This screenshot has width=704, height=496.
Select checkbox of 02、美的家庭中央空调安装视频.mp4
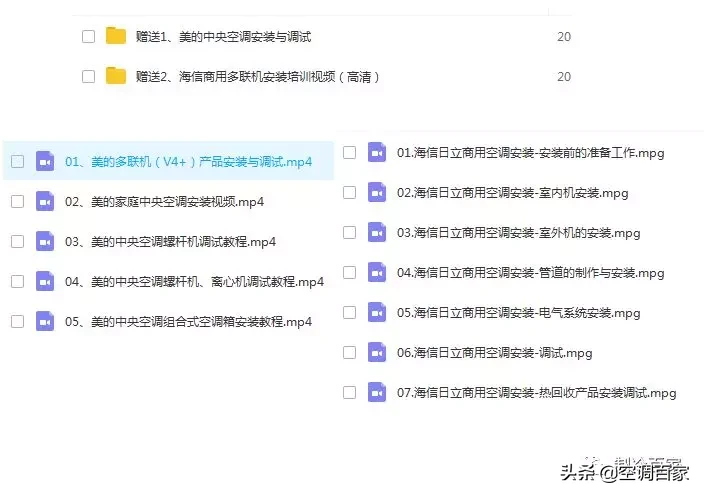coord(18,201)
